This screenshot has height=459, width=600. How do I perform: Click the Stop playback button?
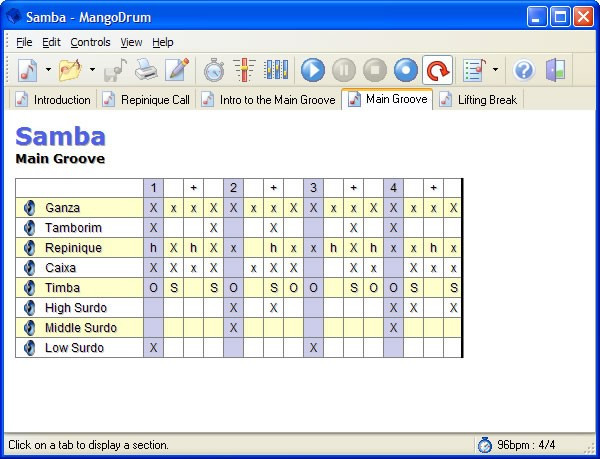coord(375,70)
